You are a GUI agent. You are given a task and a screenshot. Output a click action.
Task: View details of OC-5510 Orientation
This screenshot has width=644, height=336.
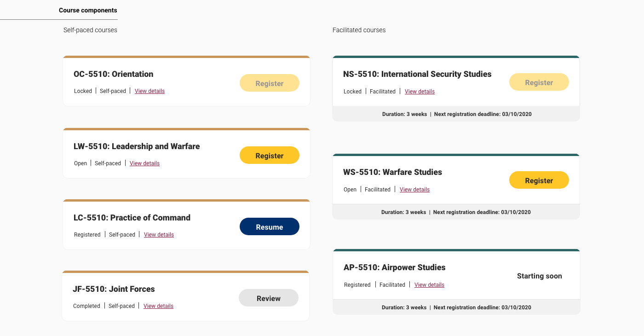[x=149, y=91]
